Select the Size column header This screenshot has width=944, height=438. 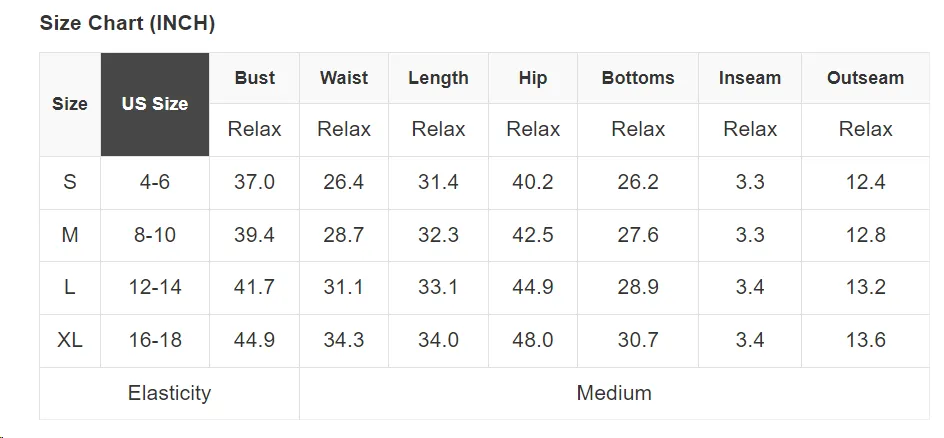tap(70, 104)
